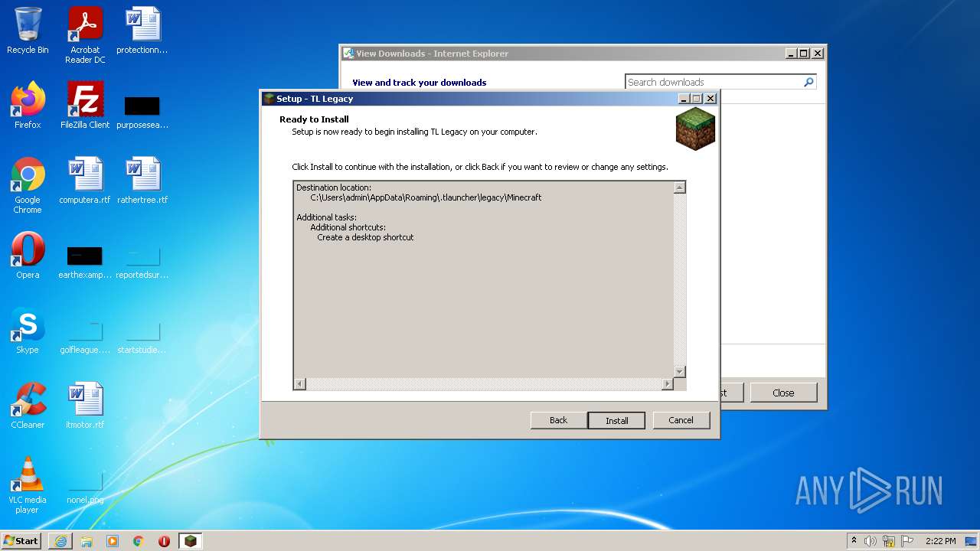The width and height of the screenshot is (980, 551).
Task: Click Install to begin installation
Action: (x=616, y=420)
